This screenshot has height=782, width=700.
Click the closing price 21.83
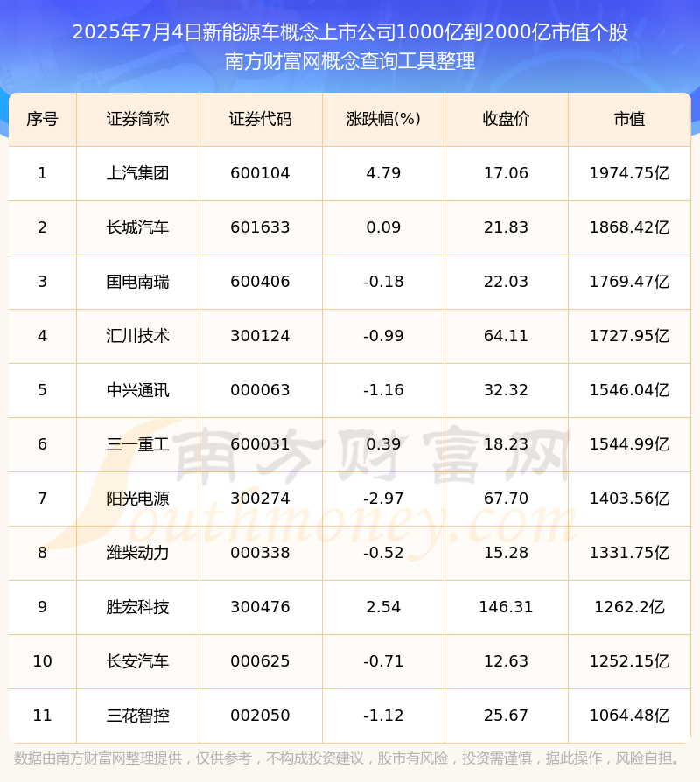506,227
